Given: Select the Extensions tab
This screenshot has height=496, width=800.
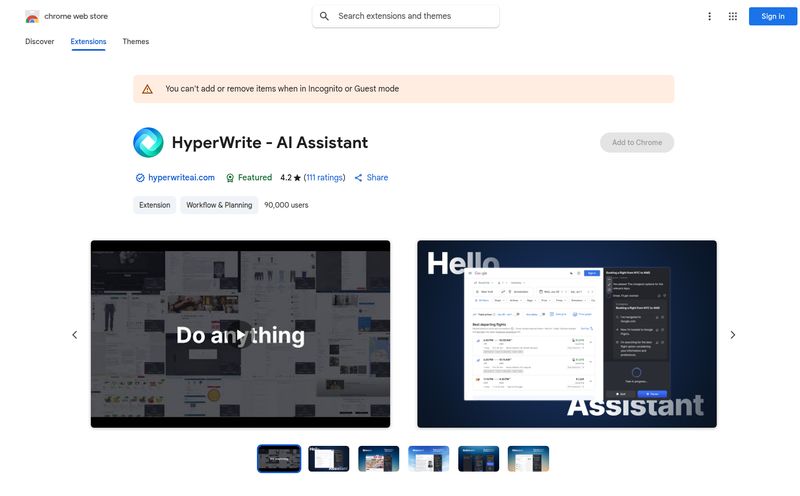Looking at the screenshot, I should tap(88, 41).
